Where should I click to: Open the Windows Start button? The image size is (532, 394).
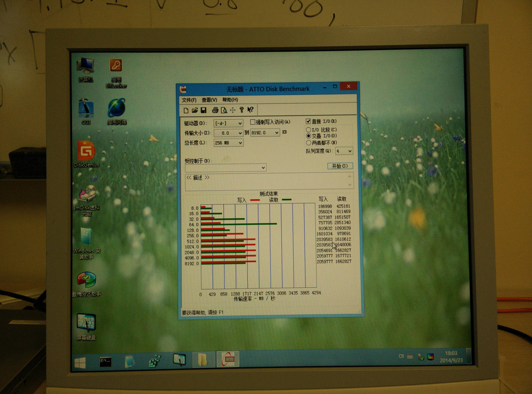[x=80, y=362]
